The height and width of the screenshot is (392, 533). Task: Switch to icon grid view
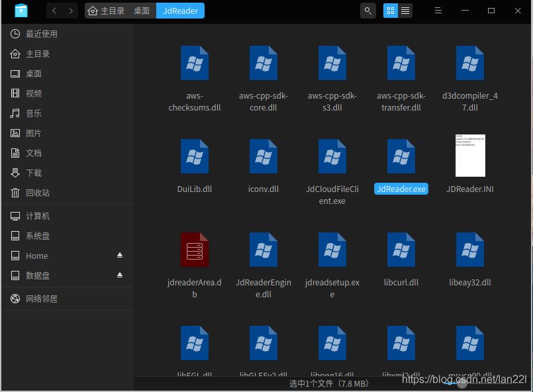point(391,11)
